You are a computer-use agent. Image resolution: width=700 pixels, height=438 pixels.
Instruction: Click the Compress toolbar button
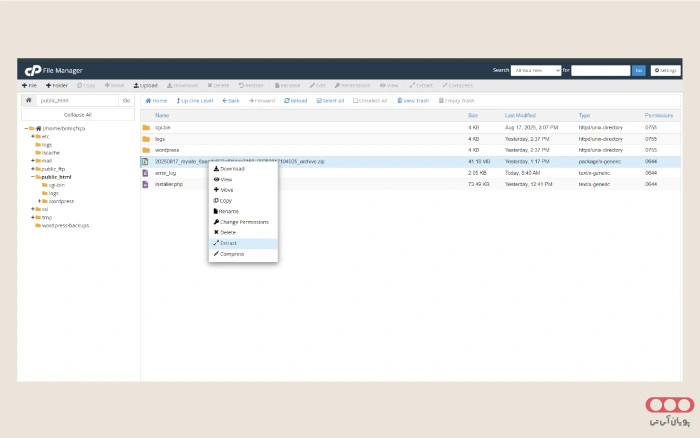[x=458, y=85]
